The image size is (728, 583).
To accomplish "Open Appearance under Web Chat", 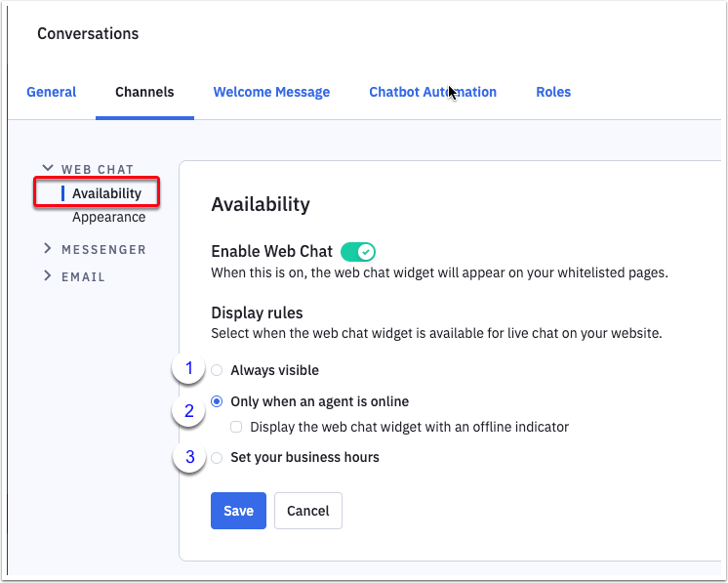I will pos(108,217).
